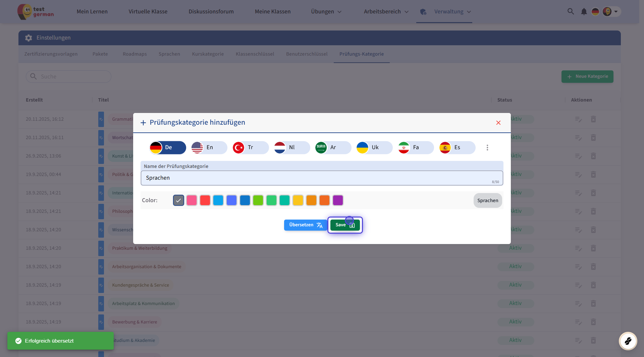Click the search magnifier icon in header
The height and width of the screenshot is (357, 644).
point(570,11)
